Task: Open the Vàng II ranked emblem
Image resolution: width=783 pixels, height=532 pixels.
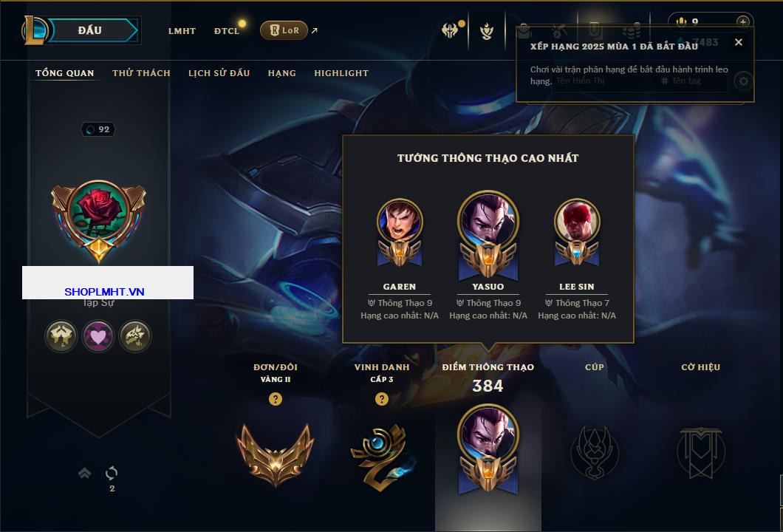Action: pos(275,454)
